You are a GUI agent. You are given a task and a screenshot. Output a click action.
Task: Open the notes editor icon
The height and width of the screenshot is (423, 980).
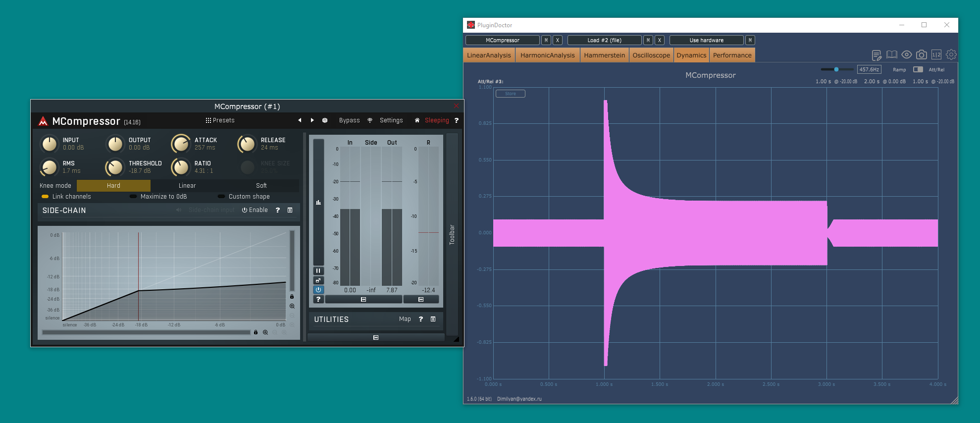point(877,55)
